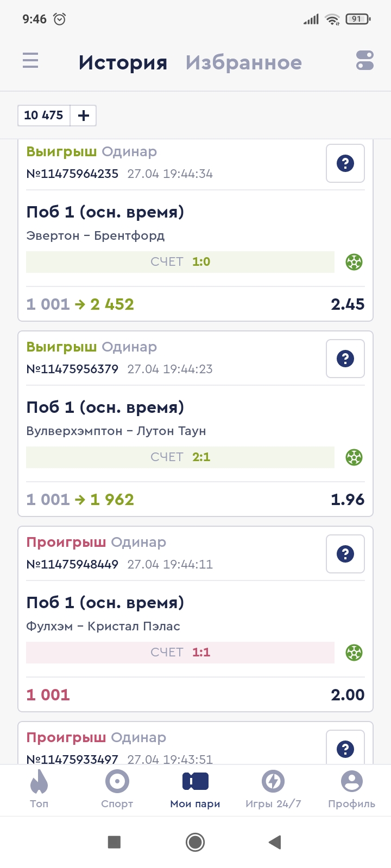Open help for bet №11475956379
391x868 pixels.
pyautogui.click(x=345, y=359)
